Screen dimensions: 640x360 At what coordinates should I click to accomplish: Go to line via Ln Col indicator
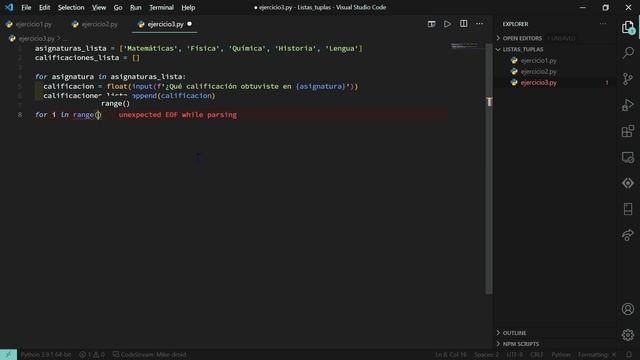[451, 354]
